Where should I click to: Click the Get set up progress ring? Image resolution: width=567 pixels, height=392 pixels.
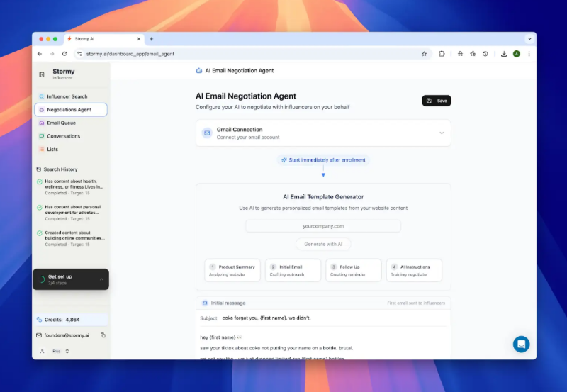[42, 279]
